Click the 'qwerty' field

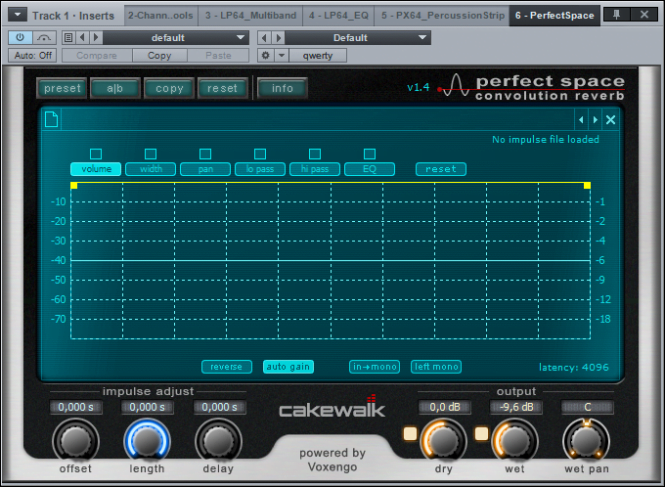pos(318,56)
